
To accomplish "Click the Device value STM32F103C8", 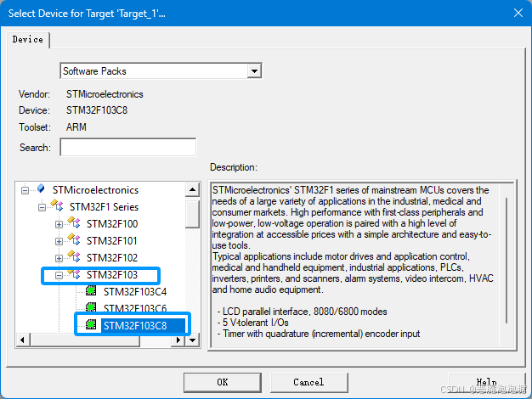I will pos(97,110).
